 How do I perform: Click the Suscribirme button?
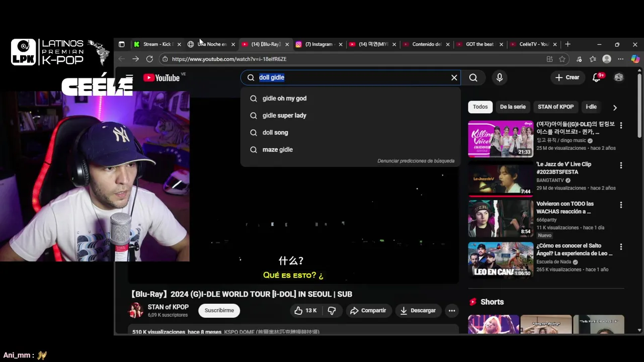pyautogui.click(x=219, y=311)
